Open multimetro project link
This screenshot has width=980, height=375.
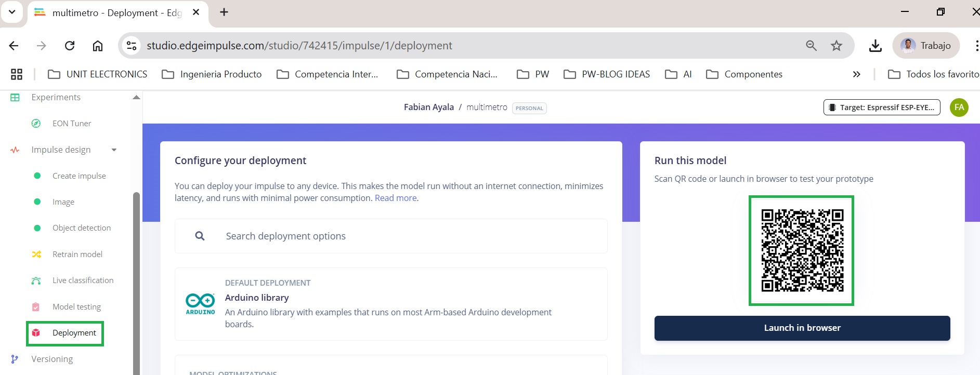[487, 107]
